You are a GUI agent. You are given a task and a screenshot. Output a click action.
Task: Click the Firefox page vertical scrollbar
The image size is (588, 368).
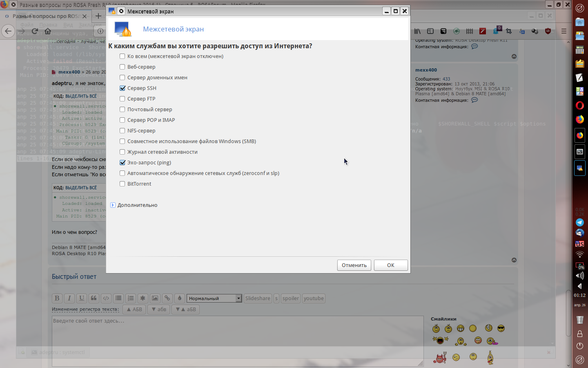tap(568, 313)
